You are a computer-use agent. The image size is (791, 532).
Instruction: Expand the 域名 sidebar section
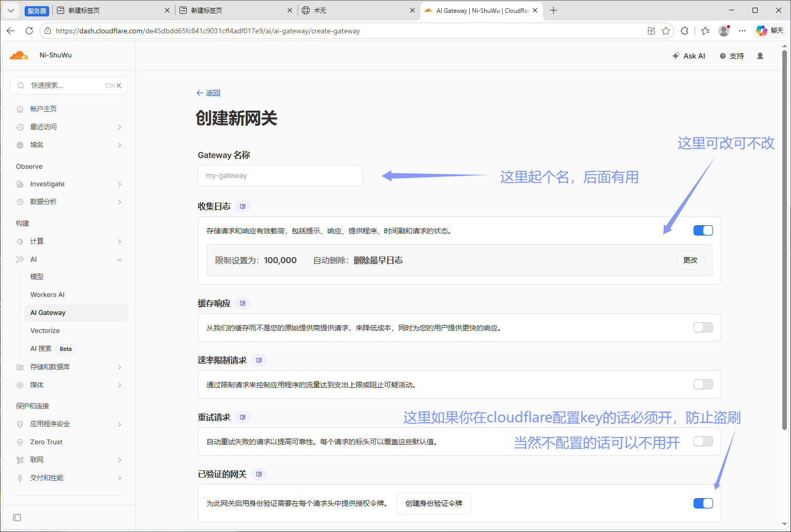point(70,145)
